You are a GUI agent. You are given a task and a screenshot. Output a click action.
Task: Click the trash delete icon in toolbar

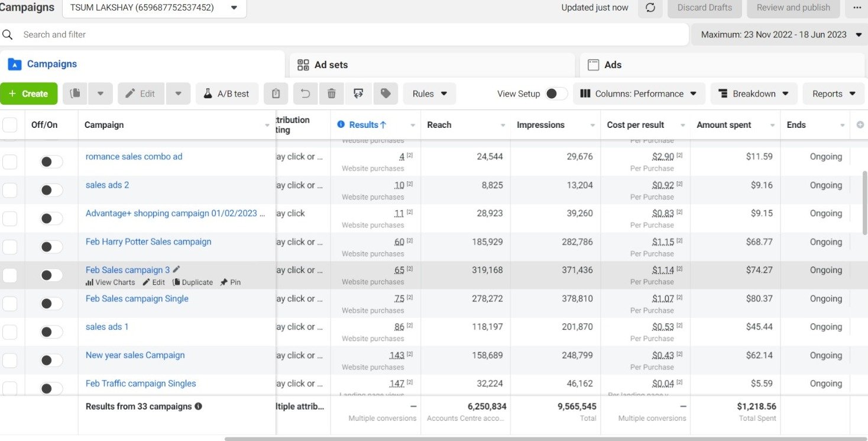point(332,94)
